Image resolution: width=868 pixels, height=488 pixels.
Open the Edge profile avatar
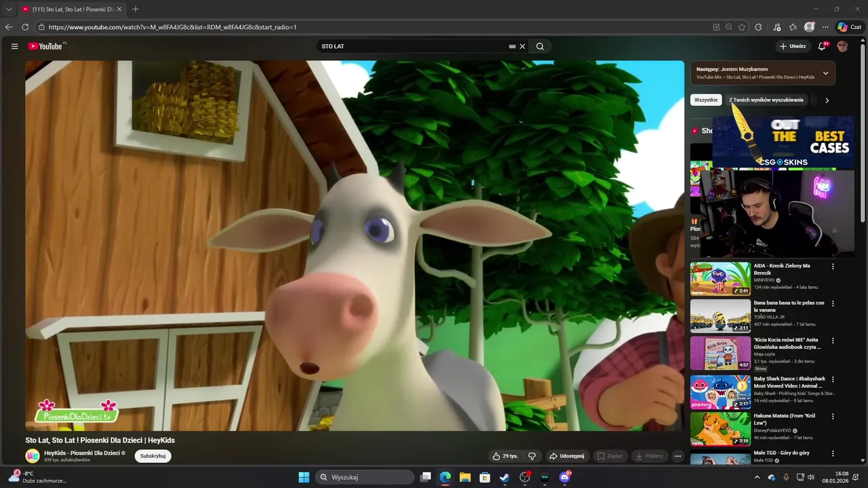pyautogui.click(x=809, y=27)
